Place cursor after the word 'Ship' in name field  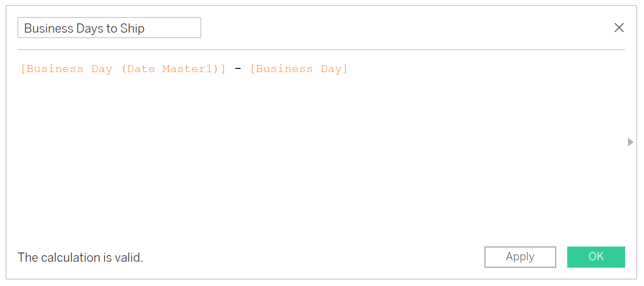click(145, 28)
